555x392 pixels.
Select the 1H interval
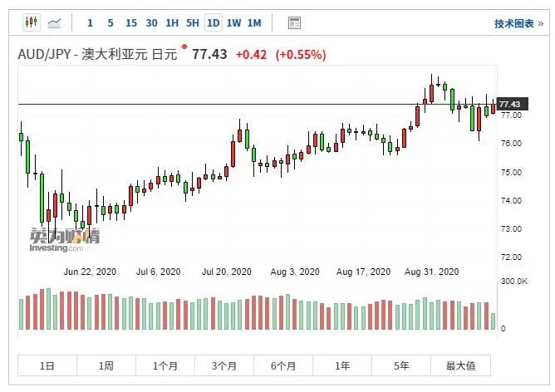tap(172, 23)
